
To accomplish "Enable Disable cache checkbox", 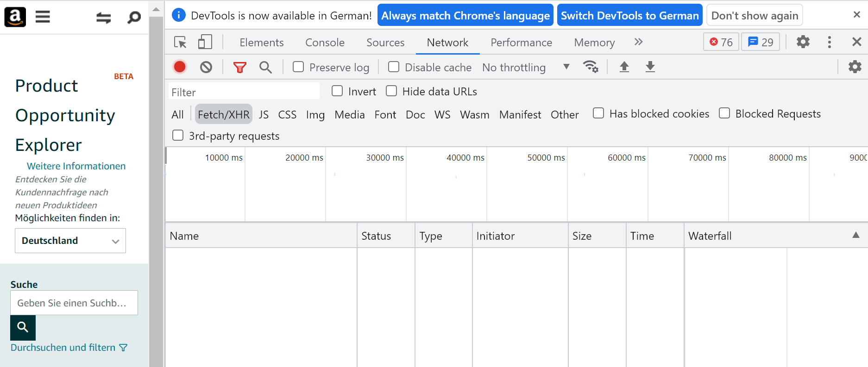I will click(x=394, y=67).
